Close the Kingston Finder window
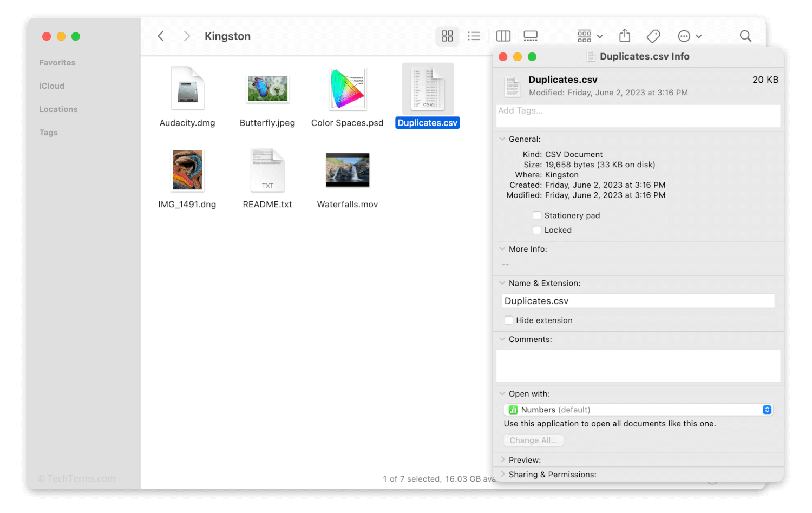This screenshot has height=513, width=812. pyautogui.click(x=47, y=36)
